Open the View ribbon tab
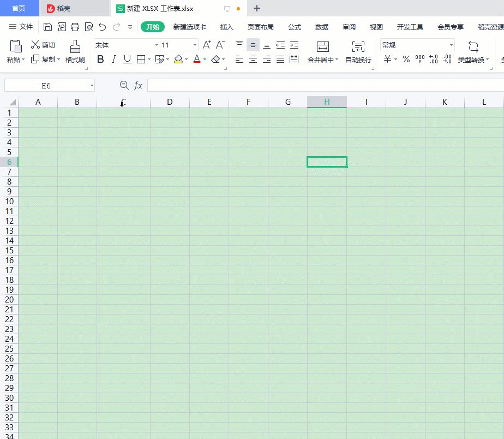 376,27
